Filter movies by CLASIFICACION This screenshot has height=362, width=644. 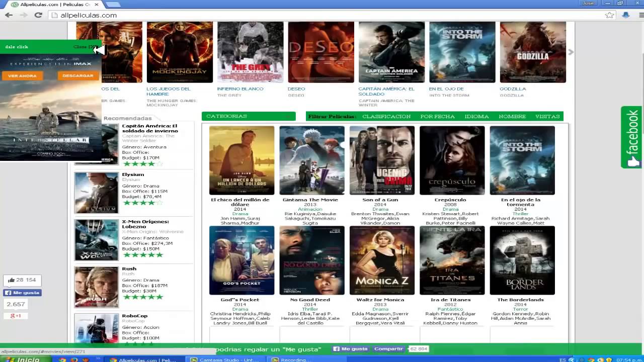(x=386, y=117)
